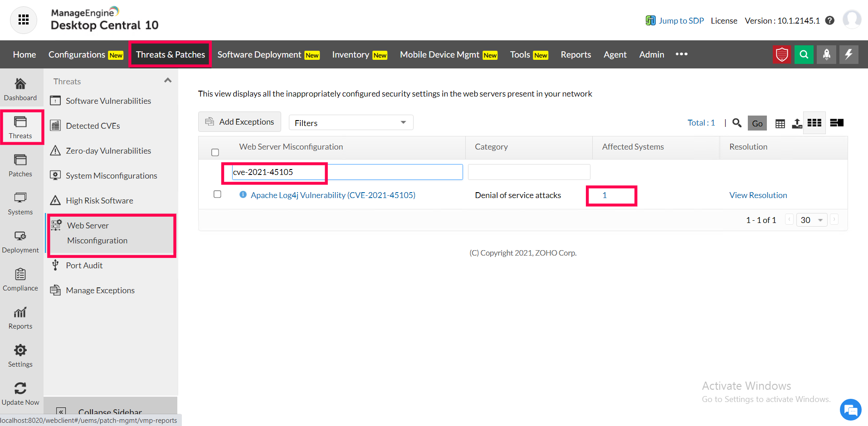
Task: Select Web Server Misconfiguration in sidebar
Action: (112, 233)
